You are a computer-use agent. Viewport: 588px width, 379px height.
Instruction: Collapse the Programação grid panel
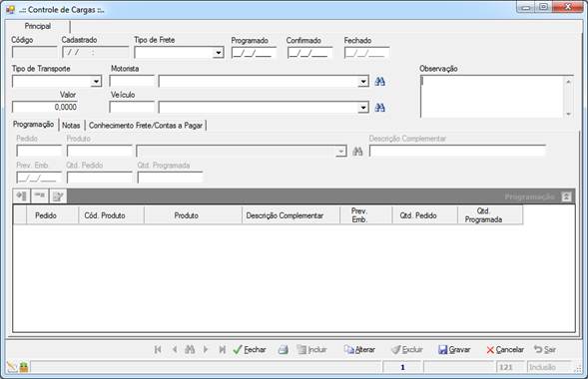pyautogui.click(x=566, y=196)
